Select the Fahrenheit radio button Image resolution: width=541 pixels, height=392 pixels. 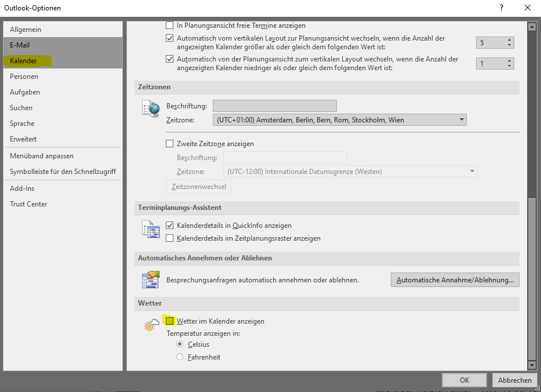tap(180, 357)
